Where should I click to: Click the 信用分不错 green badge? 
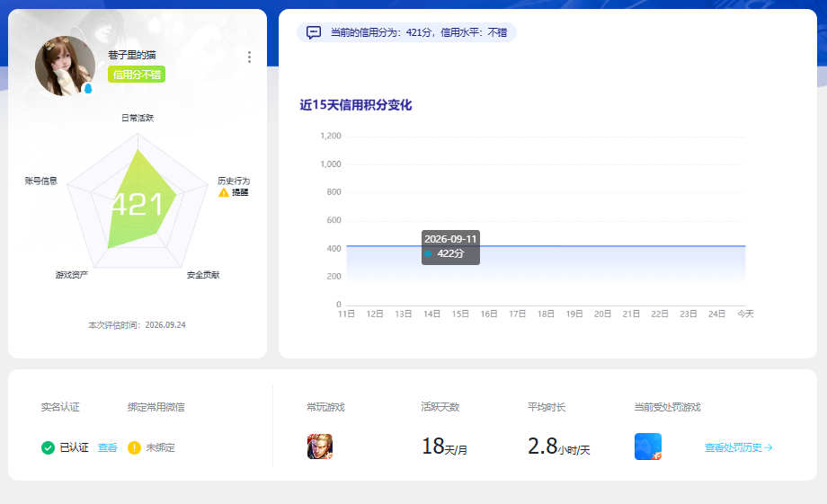[x=137, y=75]
